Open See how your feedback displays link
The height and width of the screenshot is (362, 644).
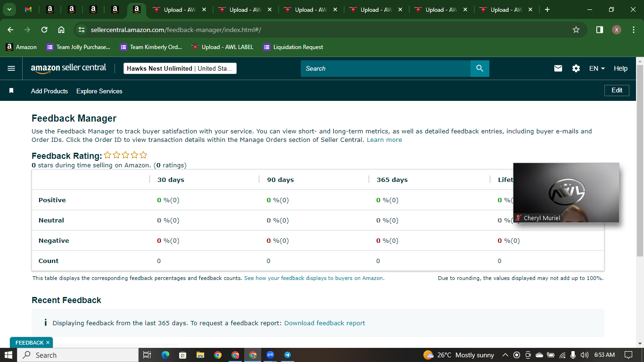(314, 278)
